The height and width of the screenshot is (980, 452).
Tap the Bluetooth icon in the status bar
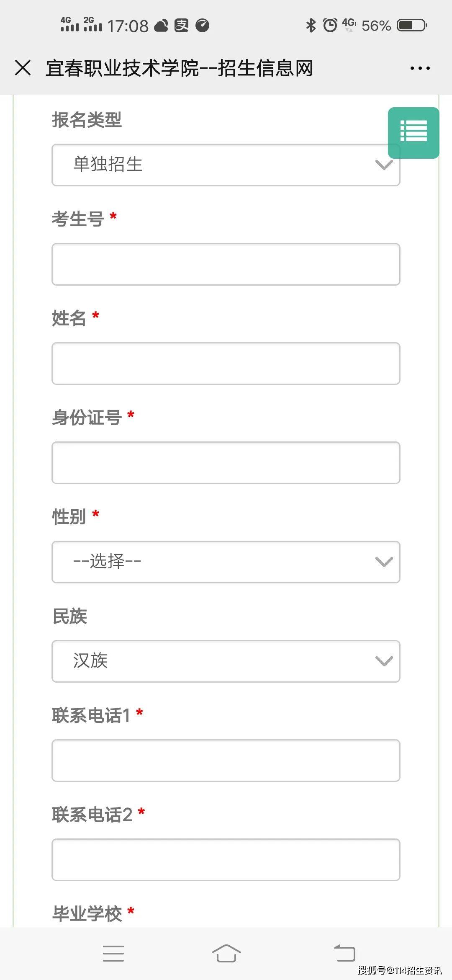pos(311,25)
